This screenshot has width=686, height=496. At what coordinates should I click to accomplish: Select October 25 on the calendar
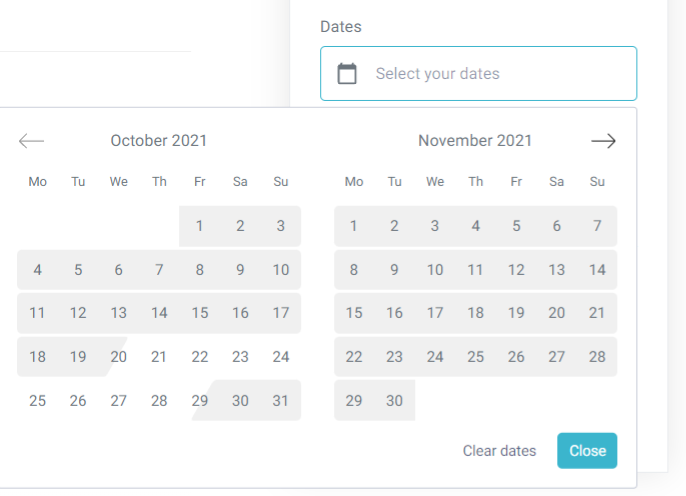coord(38,401)
